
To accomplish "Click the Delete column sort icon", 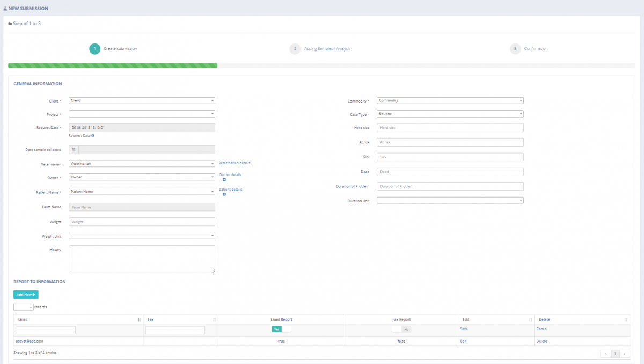I will click(626, 319).
